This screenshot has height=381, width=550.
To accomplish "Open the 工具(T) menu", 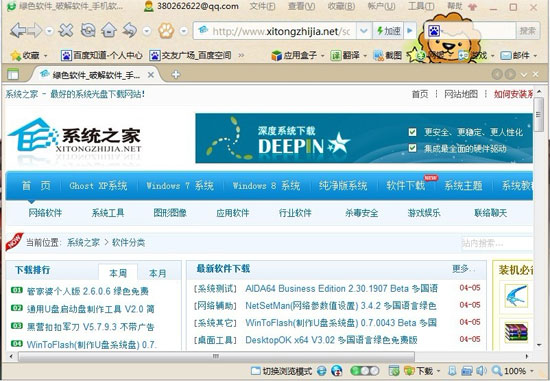I will [421, 6].
